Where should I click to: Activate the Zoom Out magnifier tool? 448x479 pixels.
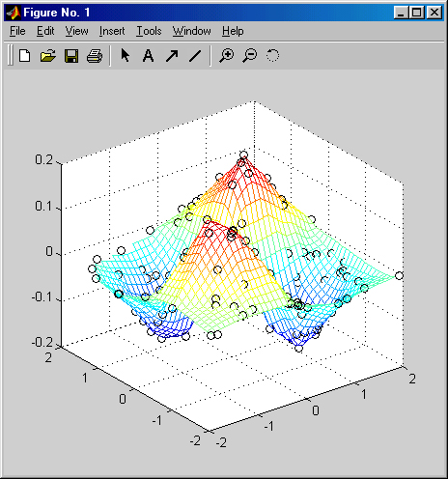click(x=250, y=56)
